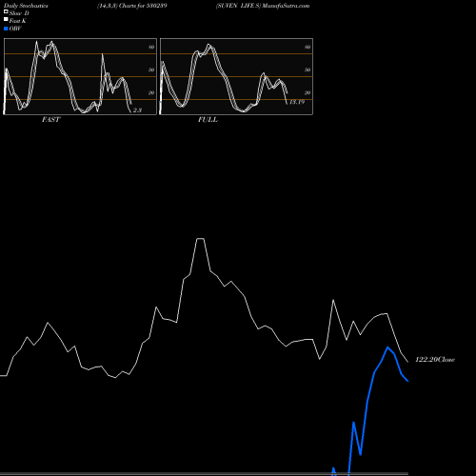This screenshot has width=476, height=476.
Task: Click the '122.20Close' price label
Action: tap(435, 360)
